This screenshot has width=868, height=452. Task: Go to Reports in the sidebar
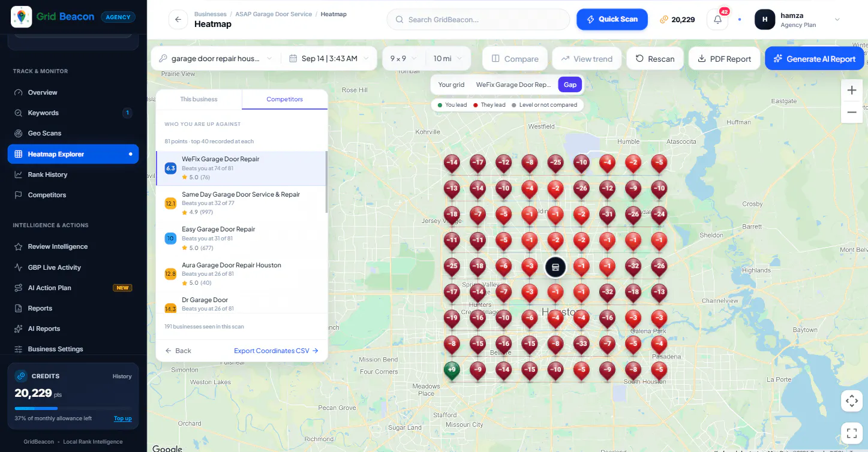point(73,308)
